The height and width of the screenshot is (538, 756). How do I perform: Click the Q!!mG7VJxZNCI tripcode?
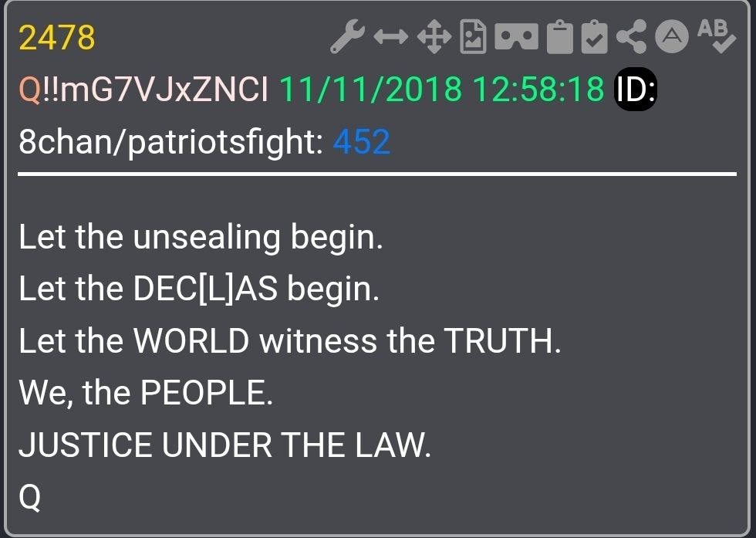pos(143,90)
